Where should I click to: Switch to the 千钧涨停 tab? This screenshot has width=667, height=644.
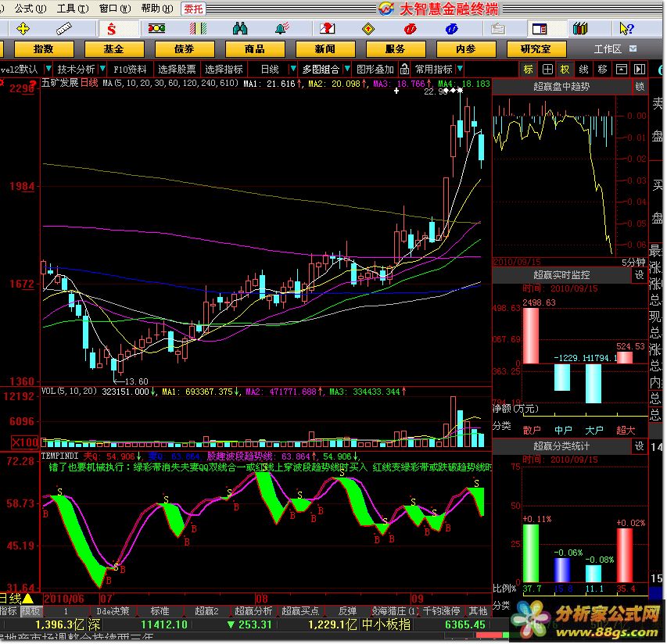pyautogui.click(x=441, y=611)
